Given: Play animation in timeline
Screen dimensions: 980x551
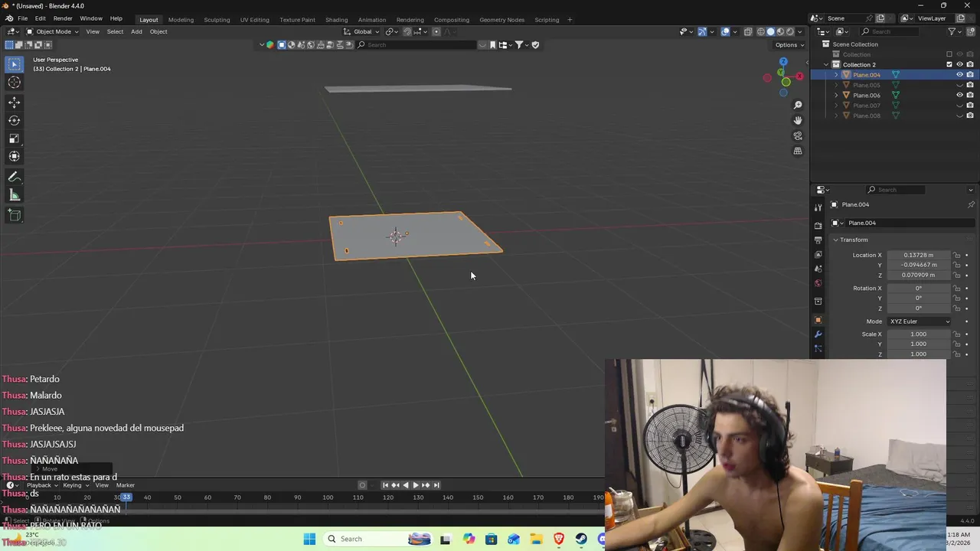Looking at the screenshot, I should pyautogui.click(x=416, y=485).
